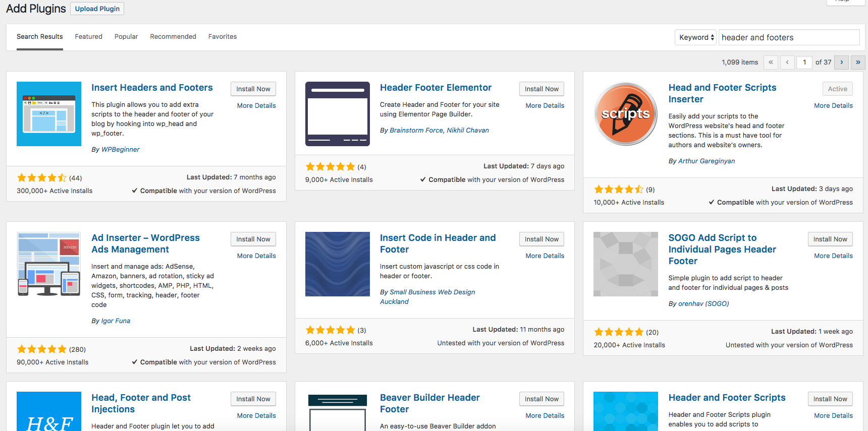Viewport: 868px width, 431px height.
Task: Install SOGO Add Script plugin
Action: pos(830,239)
